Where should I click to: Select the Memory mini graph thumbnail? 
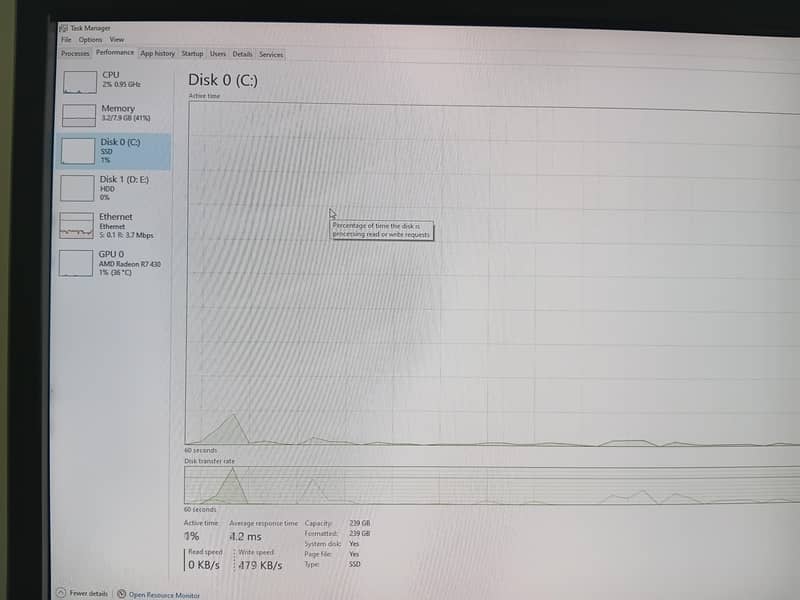coord(79,115)
